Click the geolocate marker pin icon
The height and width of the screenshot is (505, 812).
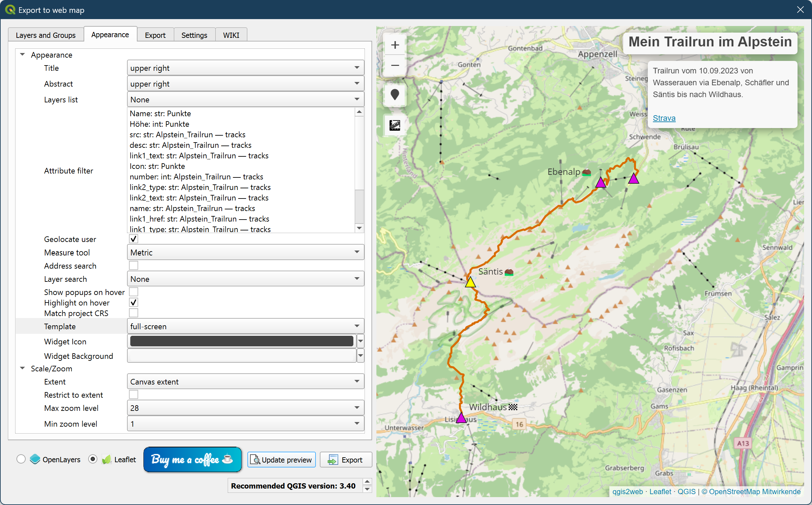coord(395,95)
